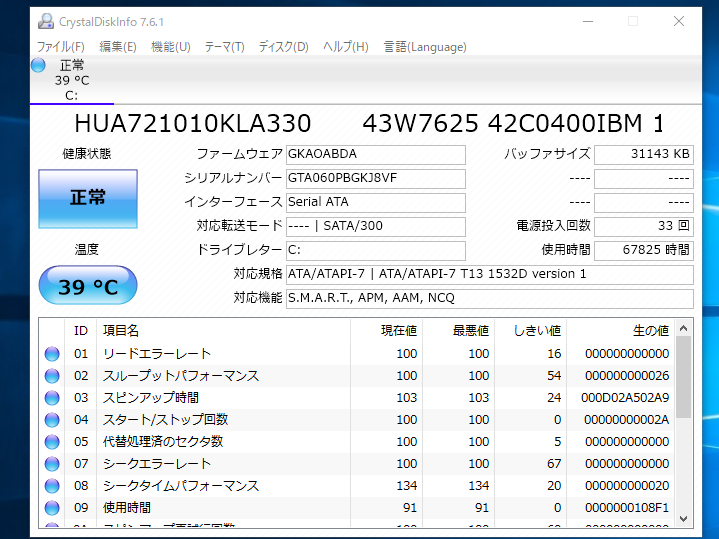Close the CrystalDiskInfo window
This screenshot has width=719, height=539.
coord(679,22)
